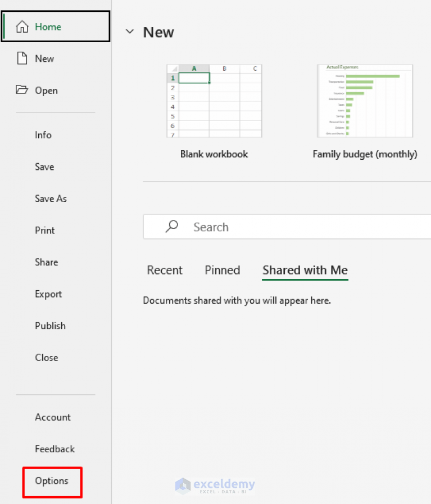Image resolution: width=431 pixels, height=504 pixels.
Task: Open the Print section
Action: click(44, 230)
